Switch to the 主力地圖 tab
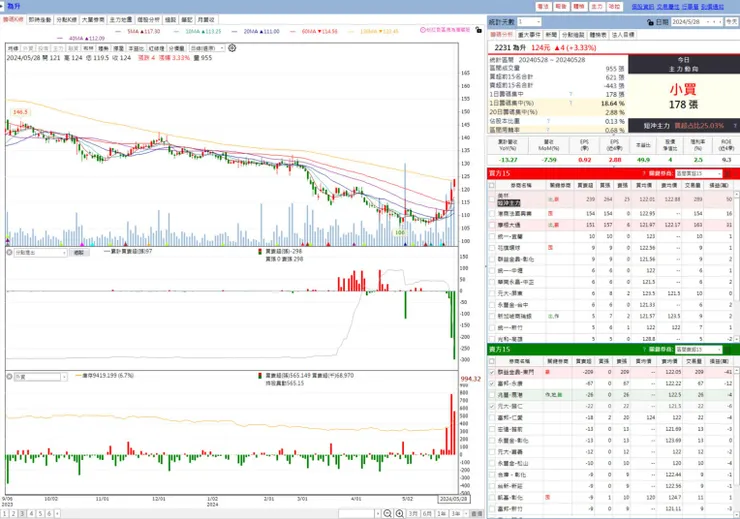The image size is (740, 519). tap(121, 20)
